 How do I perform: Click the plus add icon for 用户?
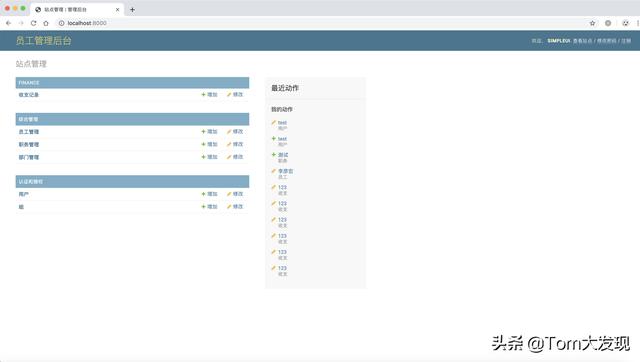coord(203,194)
